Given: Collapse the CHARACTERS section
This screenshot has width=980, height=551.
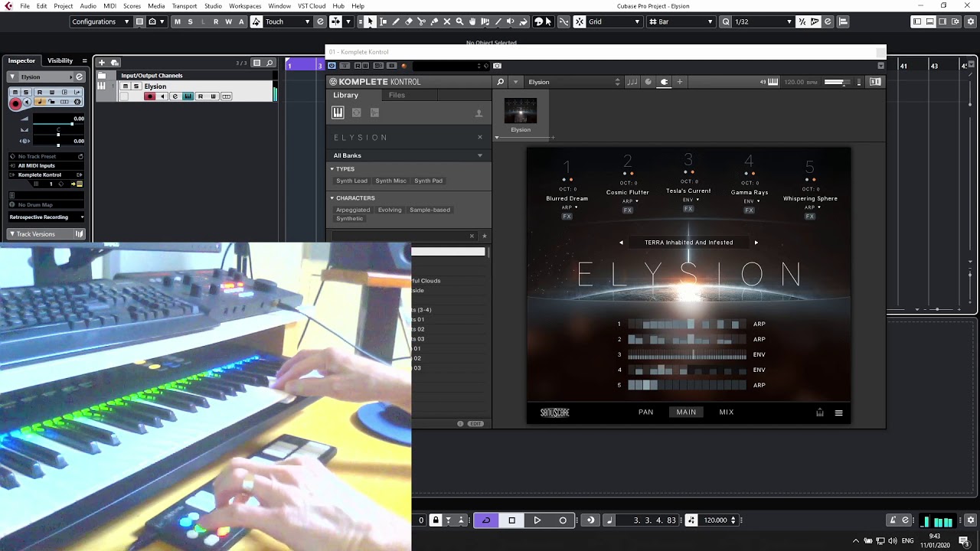Looking at the screenshot, I should coord(332,198).
